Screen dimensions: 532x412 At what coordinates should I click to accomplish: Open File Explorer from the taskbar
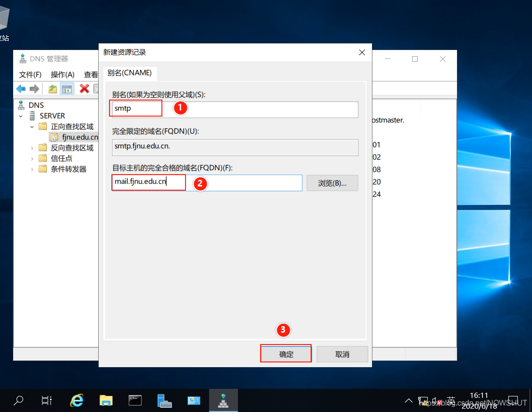pyautogui.click(x=106, y=401)
